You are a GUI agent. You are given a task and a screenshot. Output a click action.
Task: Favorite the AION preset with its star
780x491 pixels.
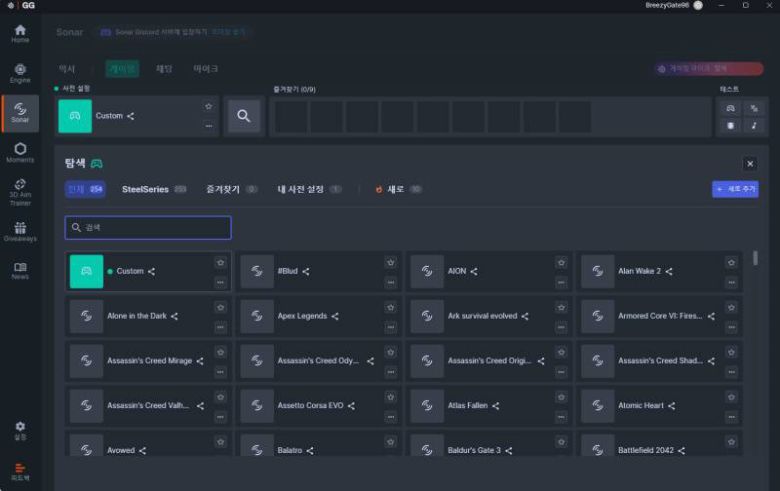click(561, 263)
